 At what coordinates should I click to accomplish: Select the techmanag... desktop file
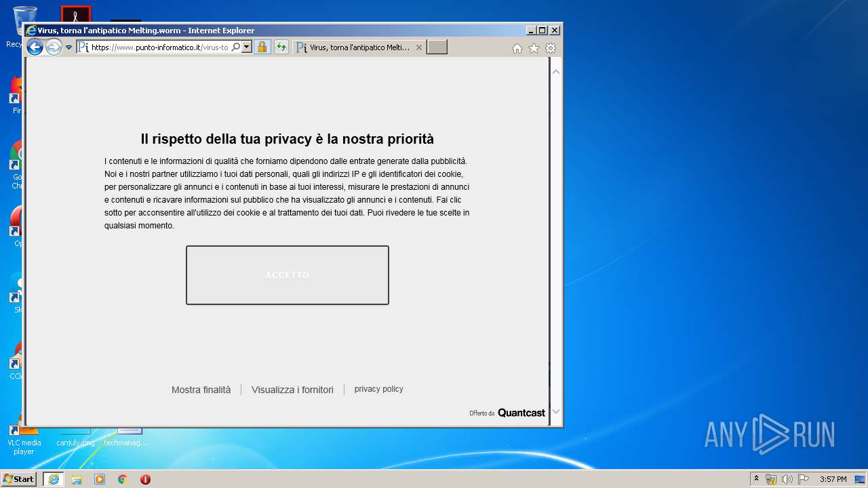pyautogui.click(x=126, y=437)
